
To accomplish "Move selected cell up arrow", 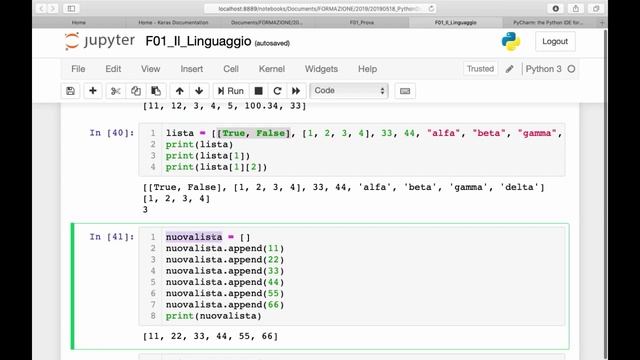I will (x=180, y=91).
